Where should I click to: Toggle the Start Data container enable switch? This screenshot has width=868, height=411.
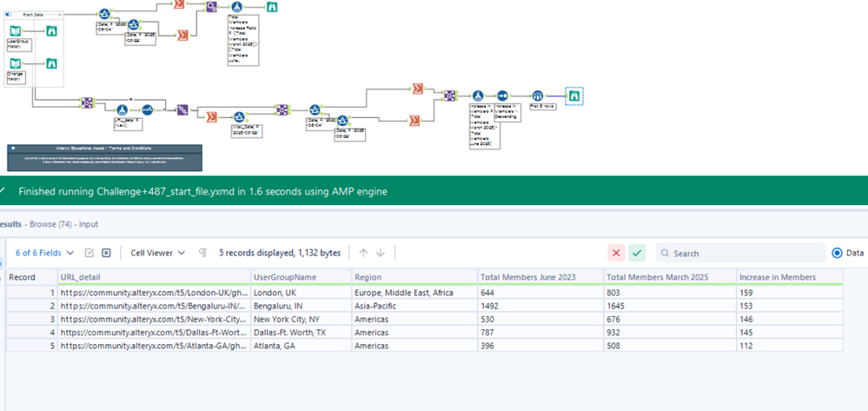(x=9, y=15)
